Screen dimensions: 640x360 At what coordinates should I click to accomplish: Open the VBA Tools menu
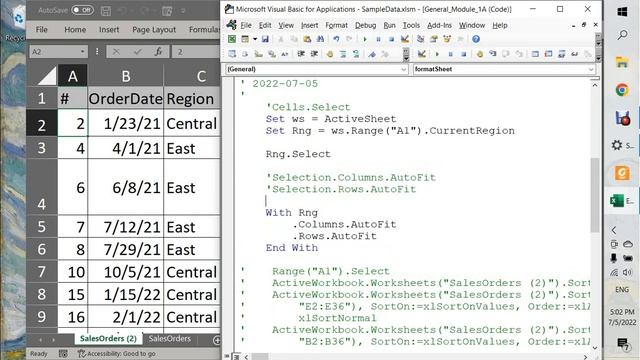[411, 25]
